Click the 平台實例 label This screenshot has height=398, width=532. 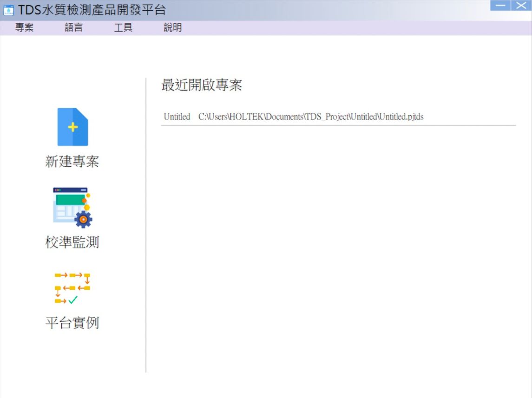[72, 322]
